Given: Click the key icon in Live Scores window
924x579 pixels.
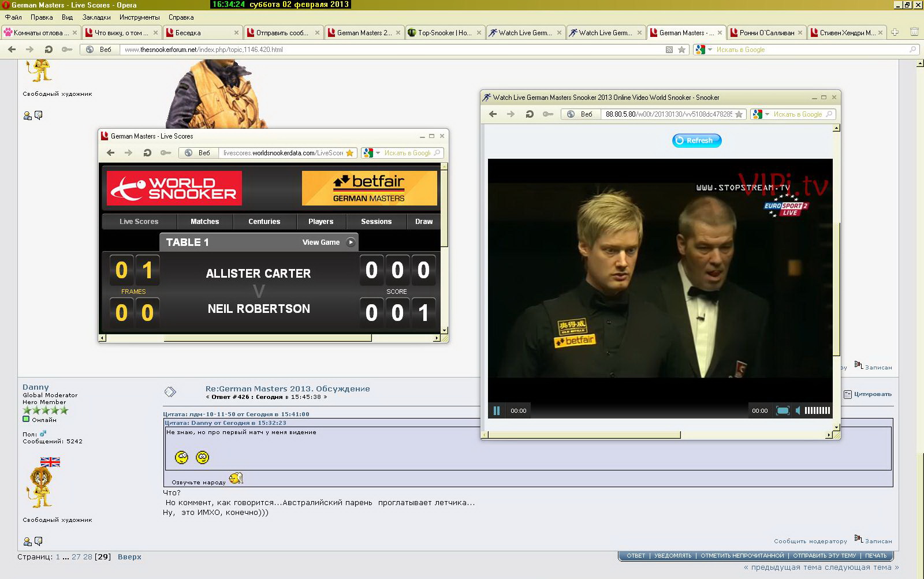Looking at the screenshot, I should point(166,153).
